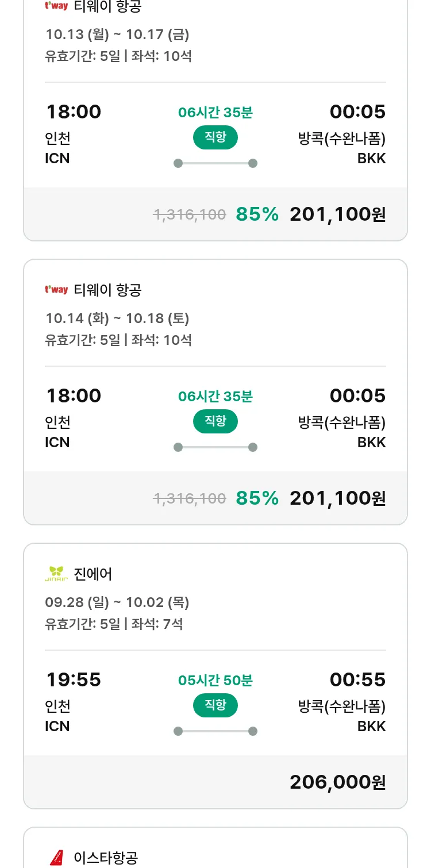Open the 이스타항공 flight card title
This screenshot has width=431, height=868.
(106, 858)
